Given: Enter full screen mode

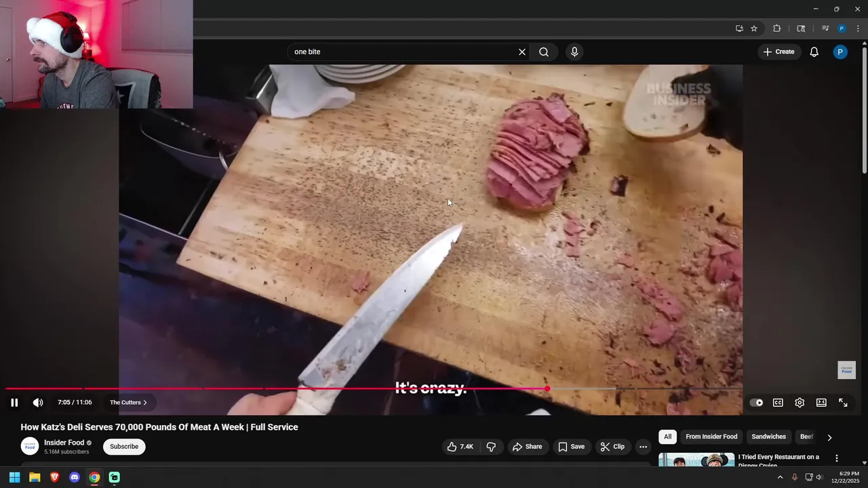Looking at the screenshot, I should (x=843, y=403).
